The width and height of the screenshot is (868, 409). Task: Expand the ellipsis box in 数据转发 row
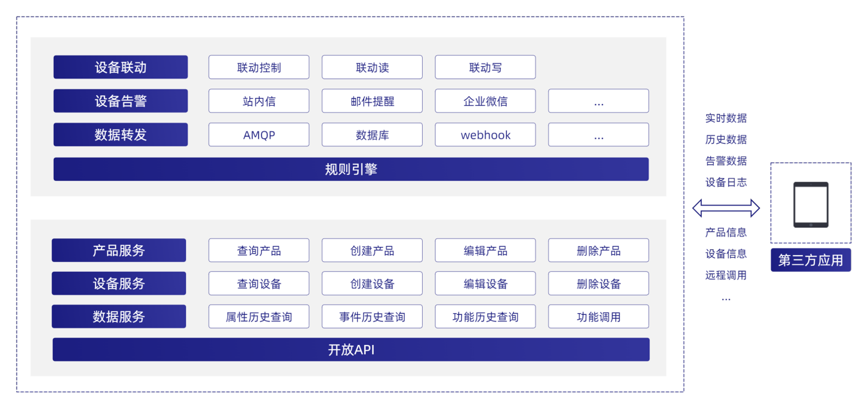coord(598,135)
